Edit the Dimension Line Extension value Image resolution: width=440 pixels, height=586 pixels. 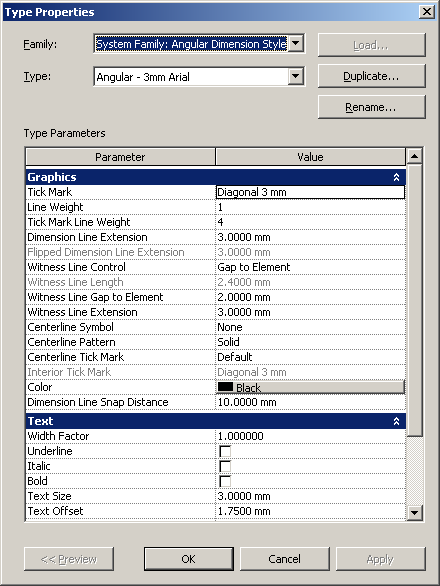click(x=310, y=237)
